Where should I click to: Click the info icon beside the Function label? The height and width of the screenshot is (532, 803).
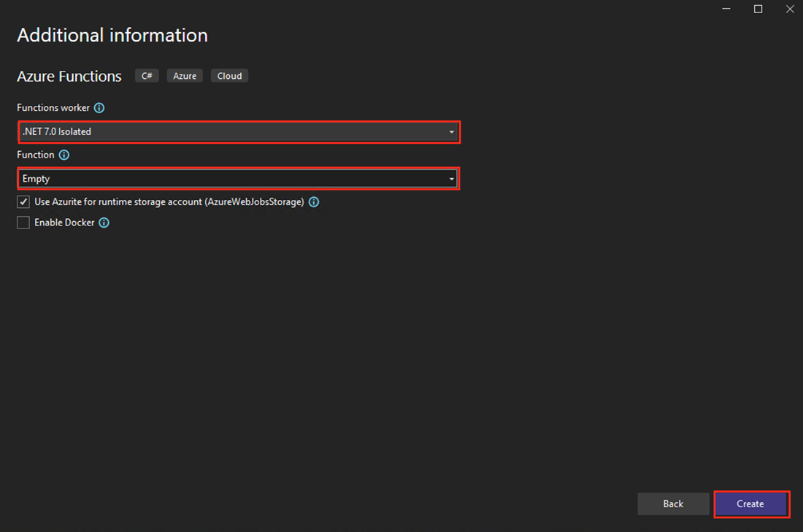(x=64, y=154)
